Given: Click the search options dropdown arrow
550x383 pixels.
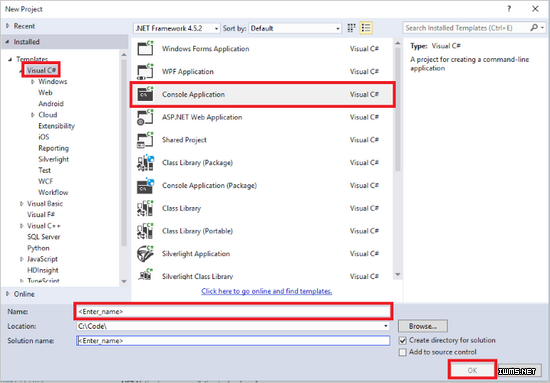Looking at the screenshot, I should pos(542,28).
